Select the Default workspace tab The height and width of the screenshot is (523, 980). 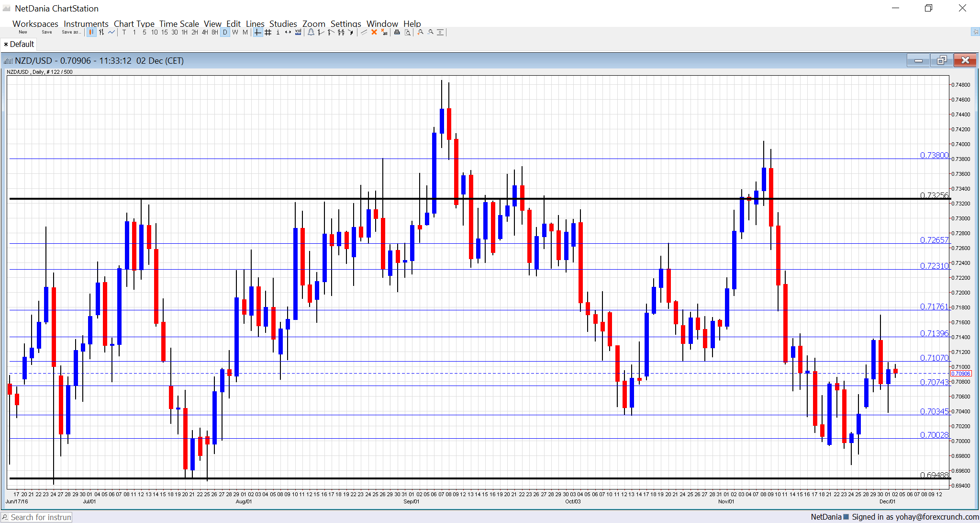[x=19, y=44]
